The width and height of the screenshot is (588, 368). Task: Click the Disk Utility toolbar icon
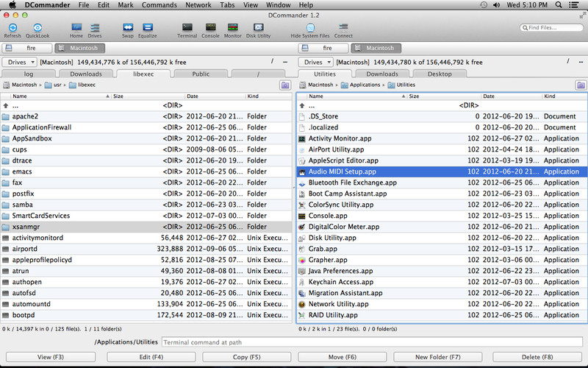tap(258, 28)
